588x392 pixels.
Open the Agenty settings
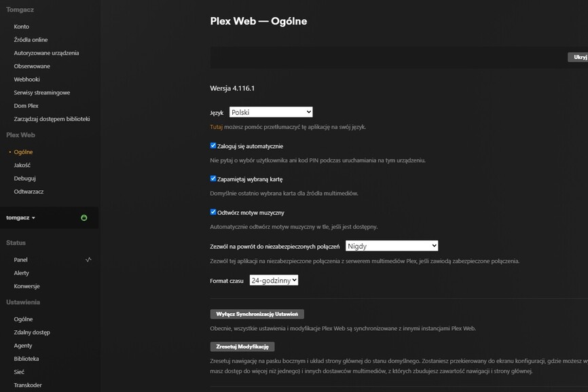(x=23, y=346)
